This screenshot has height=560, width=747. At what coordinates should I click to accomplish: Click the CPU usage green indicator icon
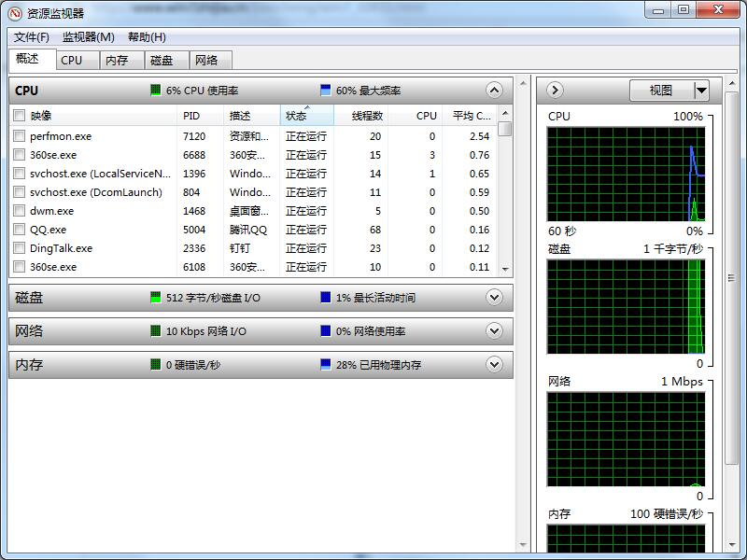155,91
